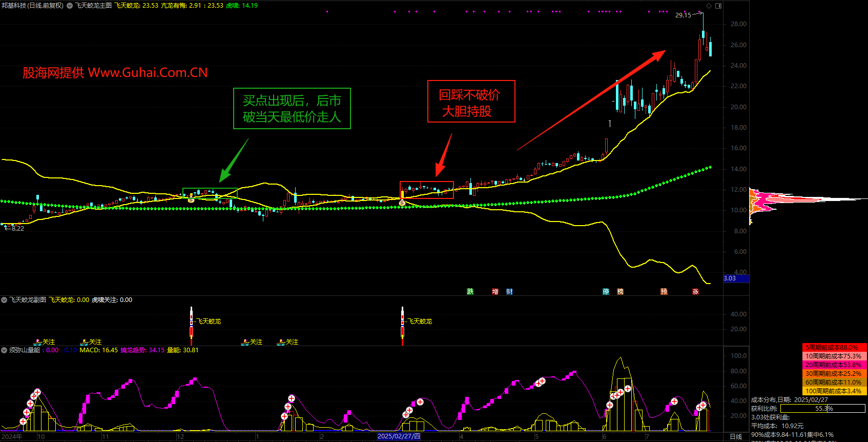Click the month 12 marker on the time axis

tap(180, 437)
